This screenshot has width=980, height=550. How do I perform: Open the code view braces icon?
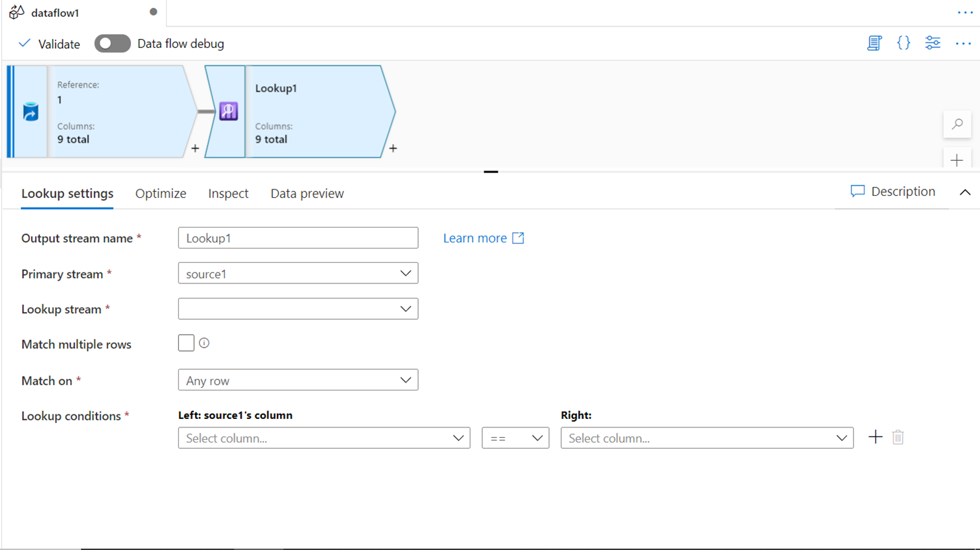[904, 43]
